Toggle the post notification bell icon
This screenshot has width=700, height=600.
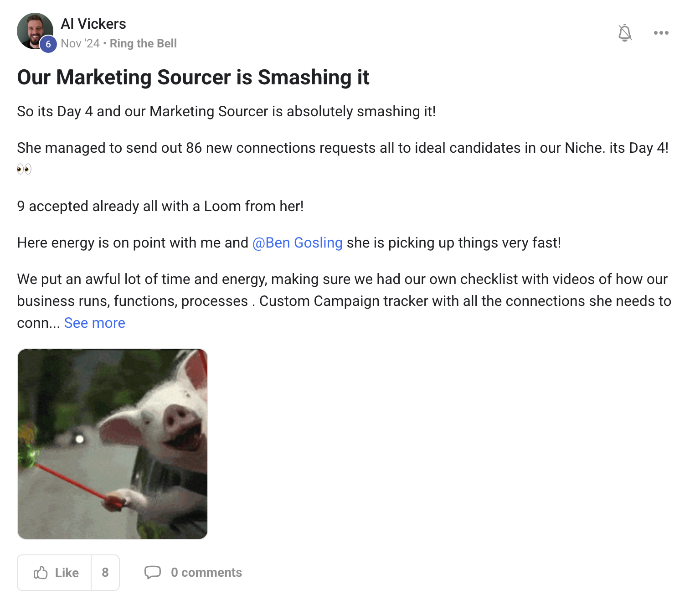(625, 33)
